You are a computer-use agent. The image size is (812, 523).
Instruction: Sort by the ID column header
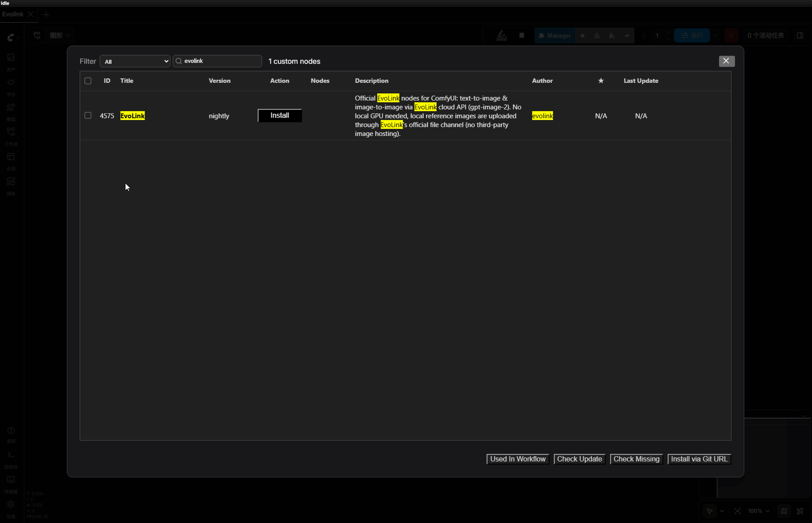pyautogui.click(x=107, y=81)
